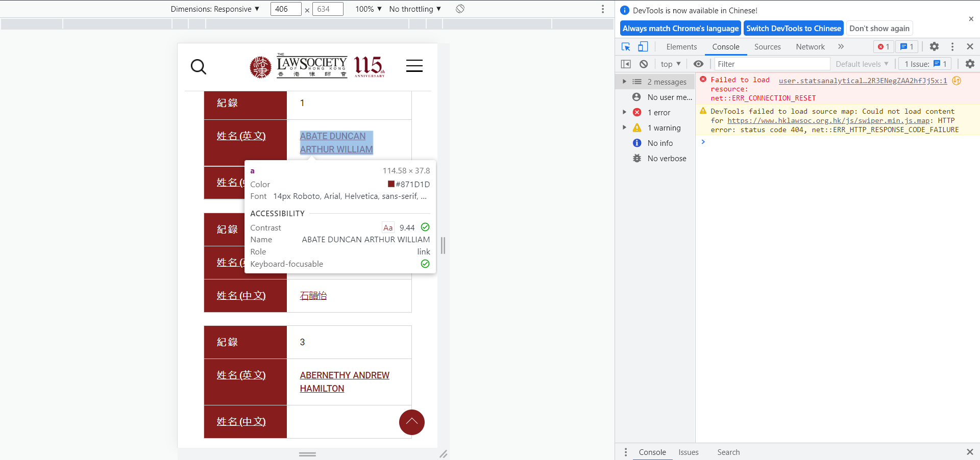
Task: Expand the 2 messages group
Action: point(655,82)
